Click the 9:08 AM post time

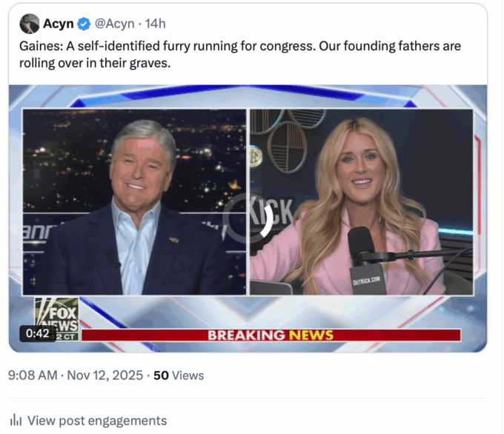33,375
